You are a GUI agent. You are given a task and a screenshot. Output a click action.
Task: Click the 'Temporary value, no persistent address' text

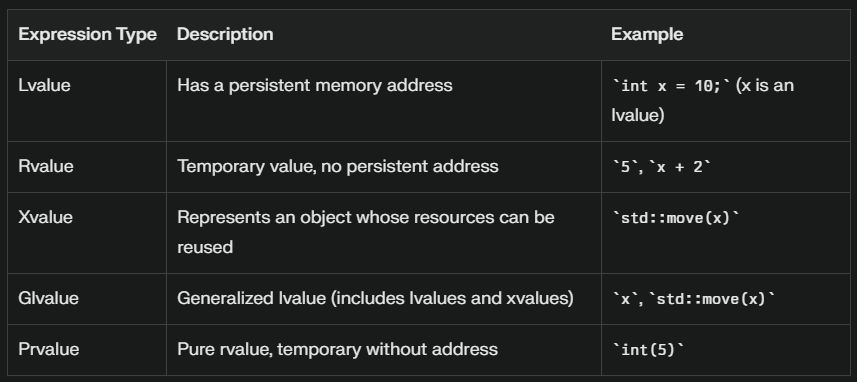coord(338,167)
